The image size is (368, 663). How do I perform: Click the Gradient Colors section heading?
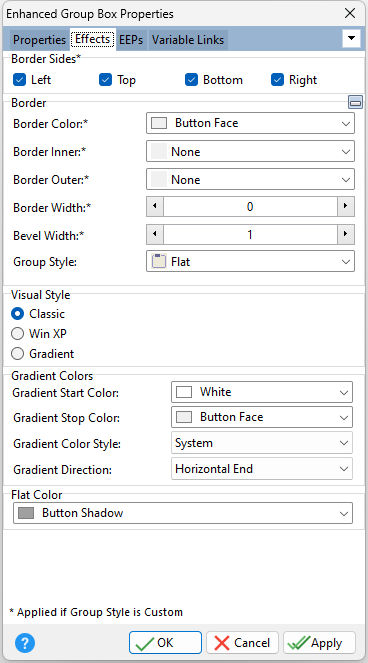pos(52,375)
